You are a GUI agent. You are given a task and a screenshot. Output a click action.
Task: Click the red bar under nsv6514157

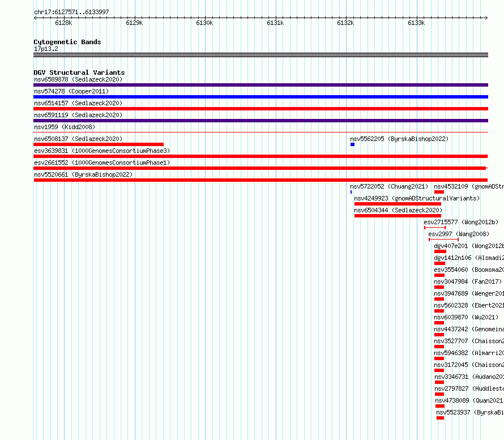(260, 109)
